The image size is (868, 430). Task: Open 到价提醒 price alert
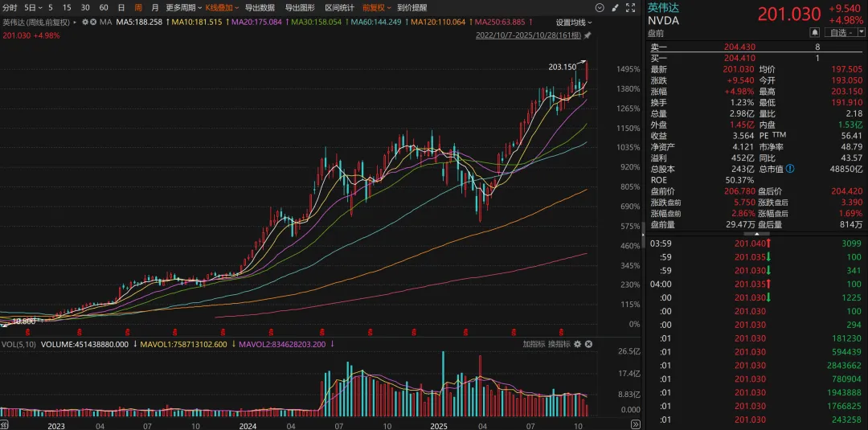click(x=412, y=8)
